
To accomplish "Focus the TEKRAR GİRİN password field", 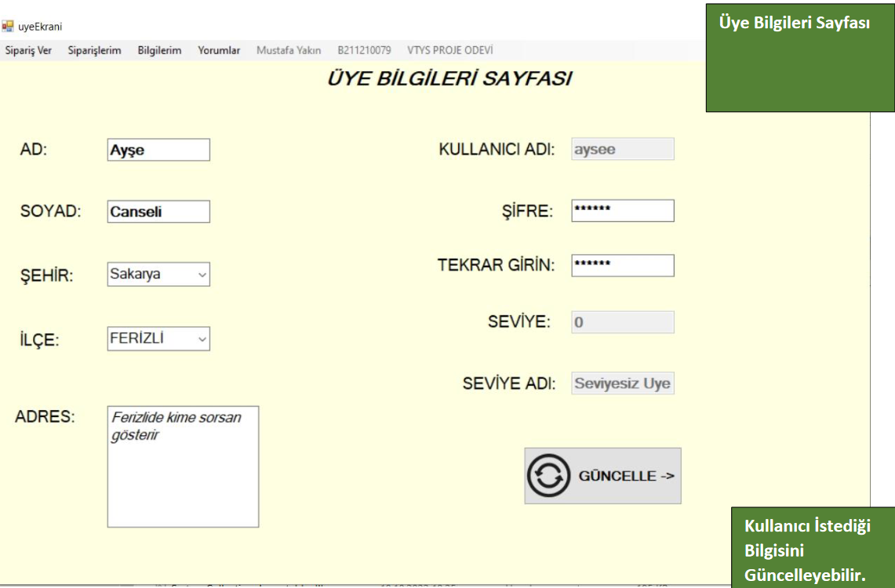I will (x=622, y=266).
